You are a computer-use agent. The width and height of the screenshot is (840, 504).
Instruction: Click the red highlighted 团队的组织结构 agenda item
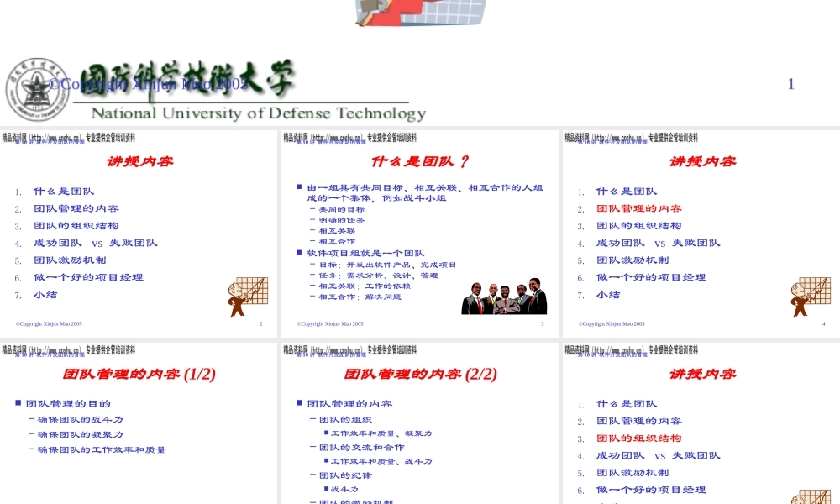[638, 438]
